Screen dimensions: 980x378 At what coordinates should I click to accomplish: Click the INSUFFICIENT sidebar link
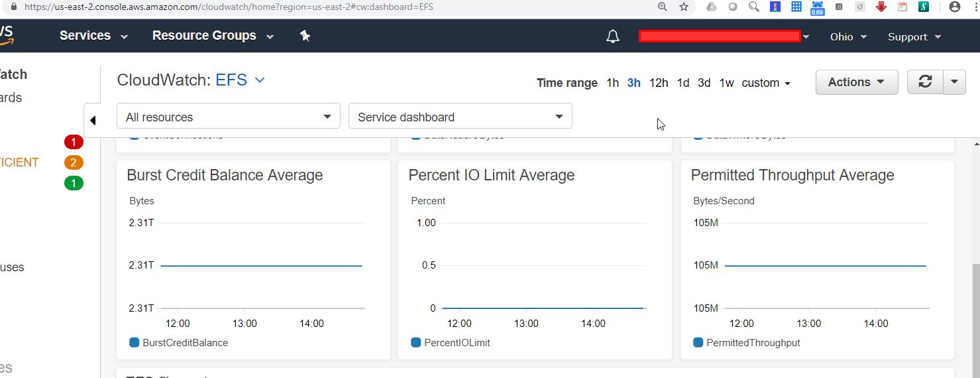(19, 162)
